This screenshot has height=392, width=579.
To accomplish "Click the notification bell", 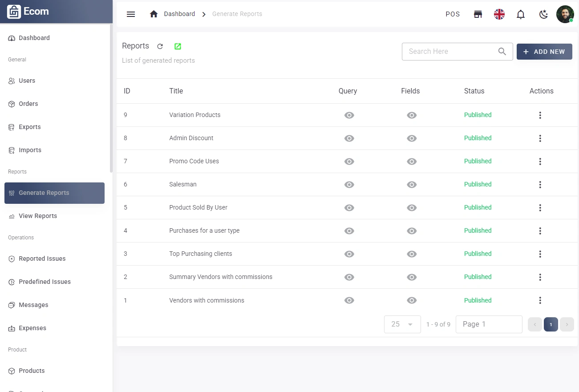I will point(521,14).
